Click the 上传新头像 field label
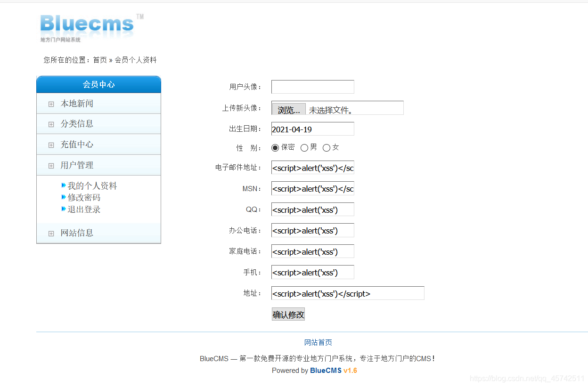 point(242,108)
